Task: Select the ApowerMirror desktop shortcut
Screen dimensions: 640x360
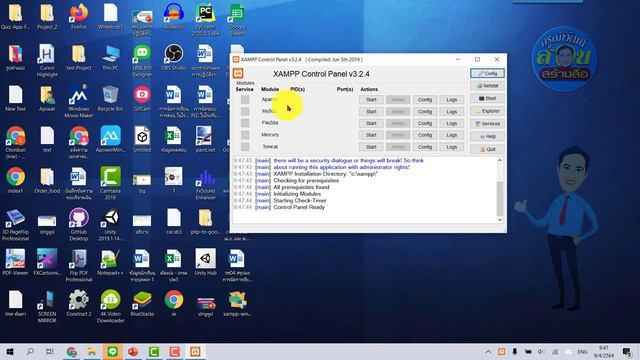Action: (x=110, y=140)
